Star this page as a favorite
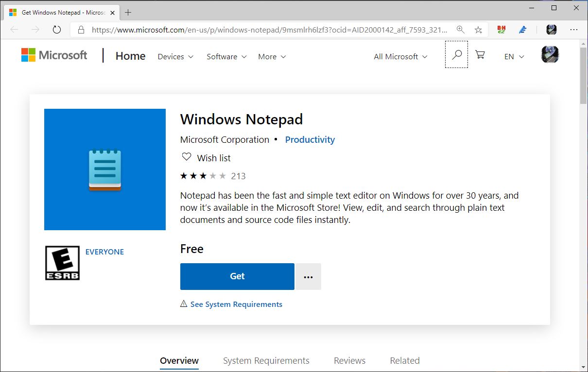The height and width of the screenshot is (372, 588). tap(478, 30)
